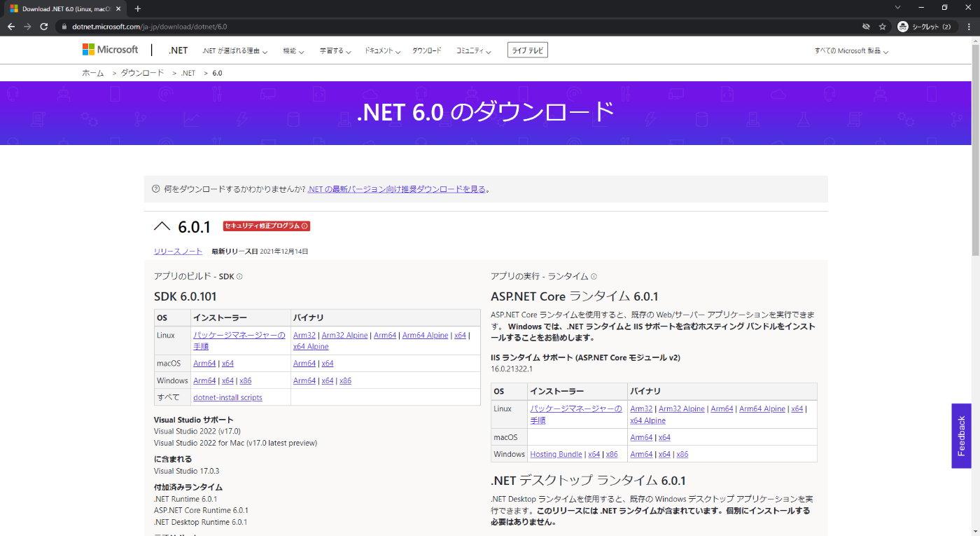Reload the page with refresh icon

43,27
